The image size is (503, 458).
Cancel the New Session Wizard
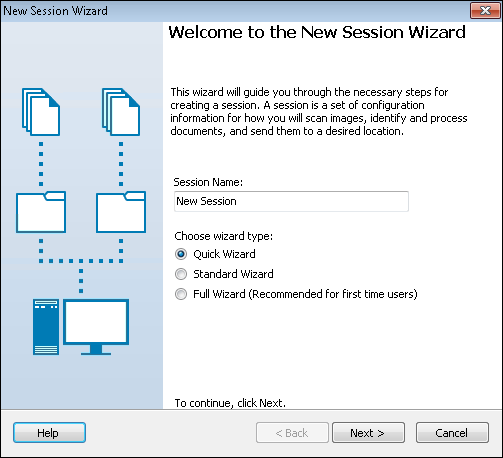tap(452, 433)
